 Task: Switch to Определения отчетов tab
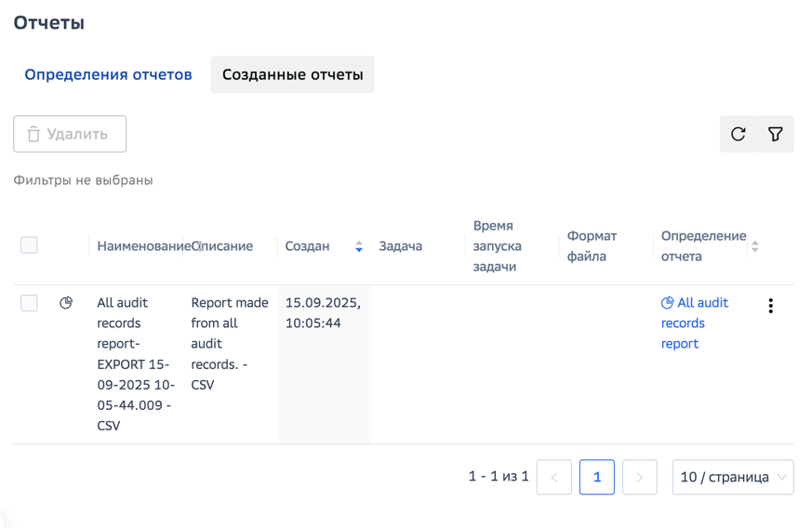pyautogui.click(x=108, y=74)
